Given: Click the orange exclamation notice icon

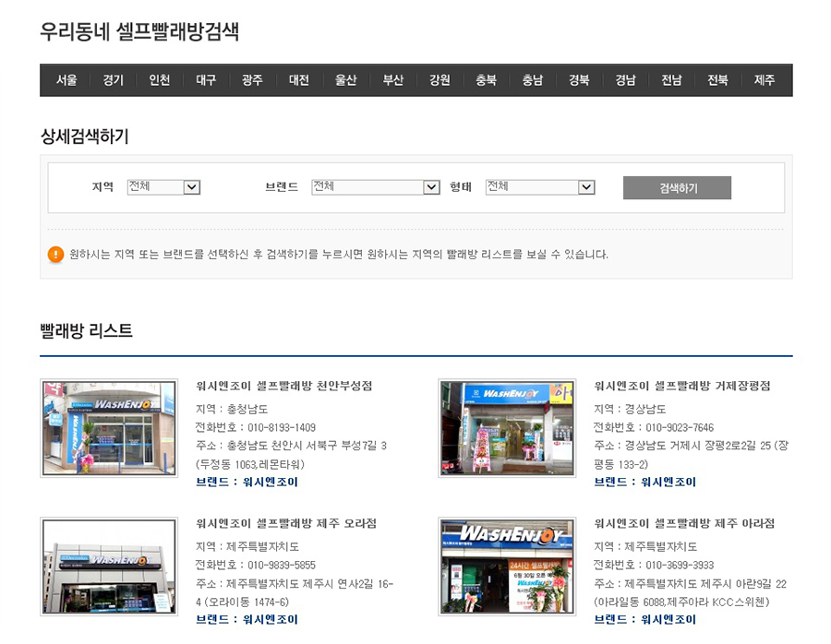Looking at the screenshot, I should [x=56, y=255].
